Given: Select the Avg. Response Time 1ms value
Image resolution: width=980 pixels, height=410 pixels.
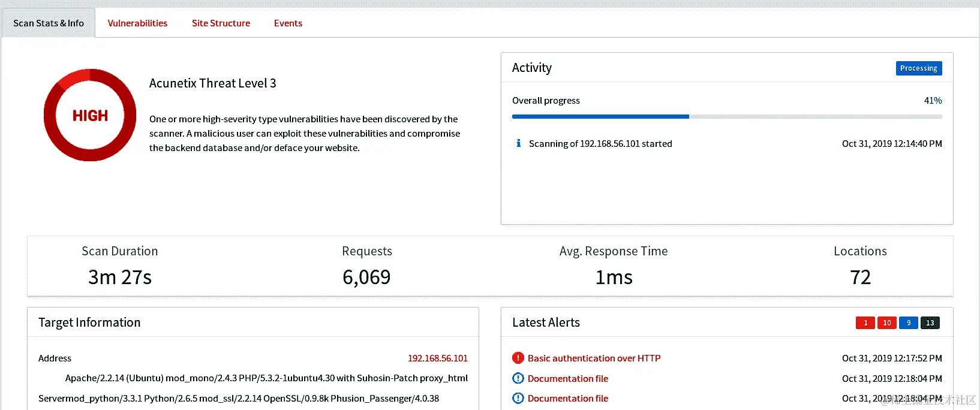Looking at the screenshot, I should pyautogui.click(x=614, y=277).
